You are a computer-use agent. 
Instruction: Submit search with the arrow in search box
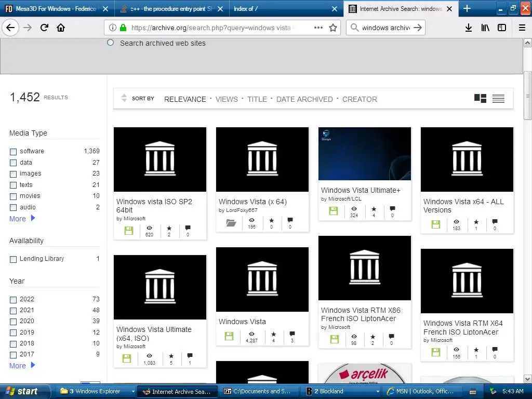click(x=418, y=28)
